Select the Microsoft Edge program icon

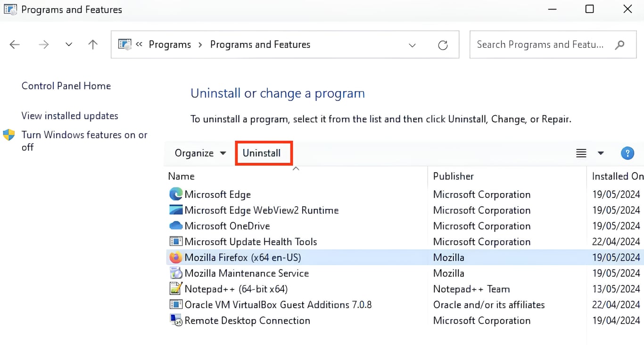(175, 194)
